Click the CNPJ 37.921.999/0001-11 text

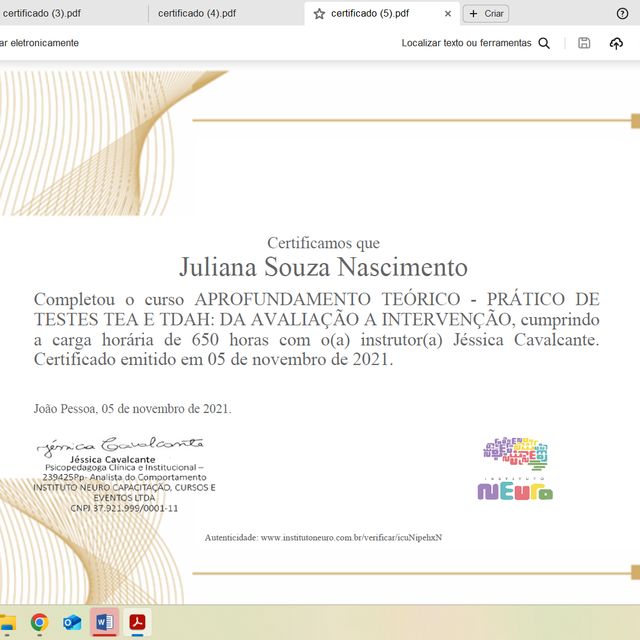click(124, 508)
